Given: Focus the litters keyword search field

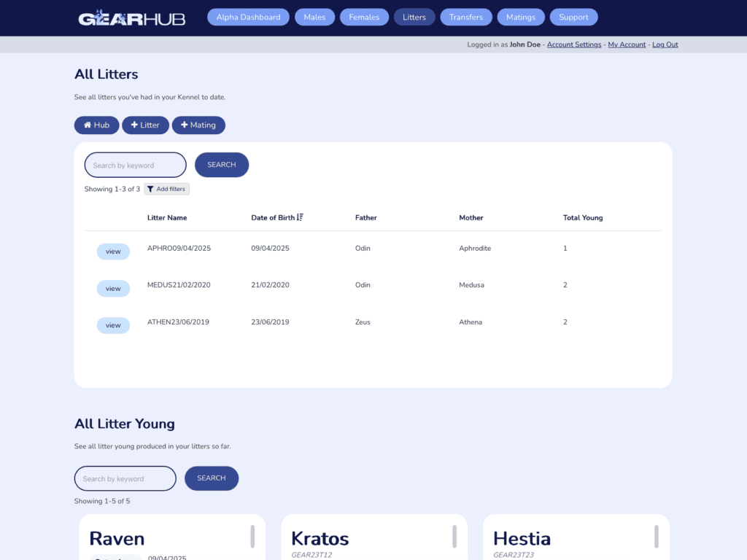Looking at the screenshot, I should (x=135, y=165).
